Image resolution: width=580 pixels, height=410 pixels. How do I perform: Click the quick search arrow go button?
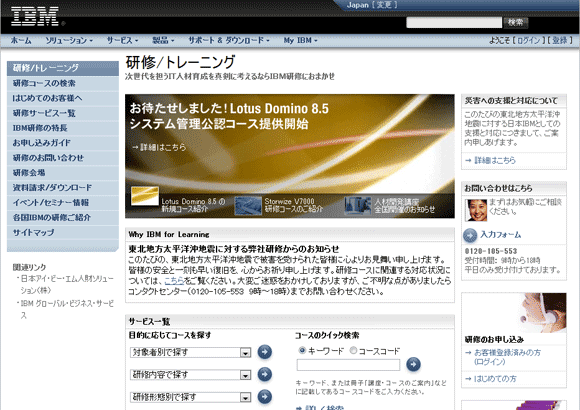tap(413, 364)
